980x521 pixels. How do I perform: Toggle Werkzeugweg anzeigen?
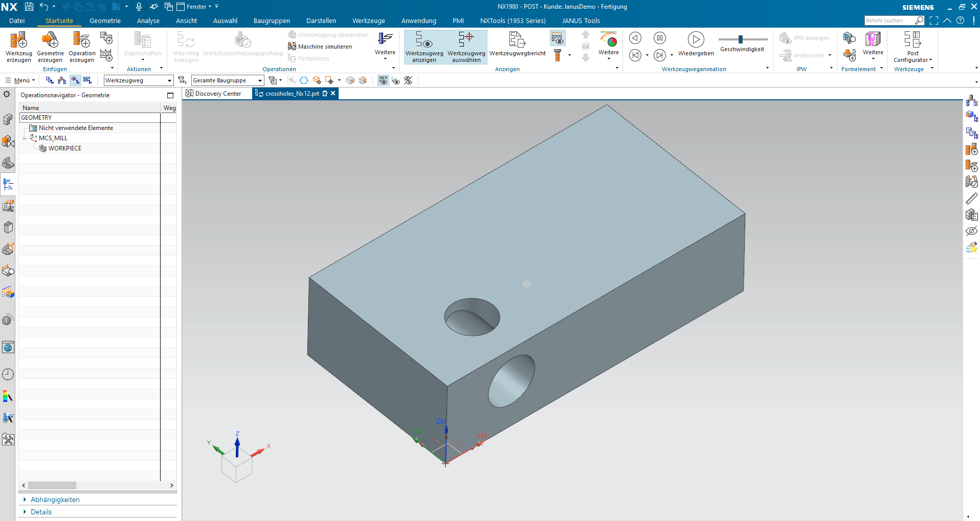point(425,47)
